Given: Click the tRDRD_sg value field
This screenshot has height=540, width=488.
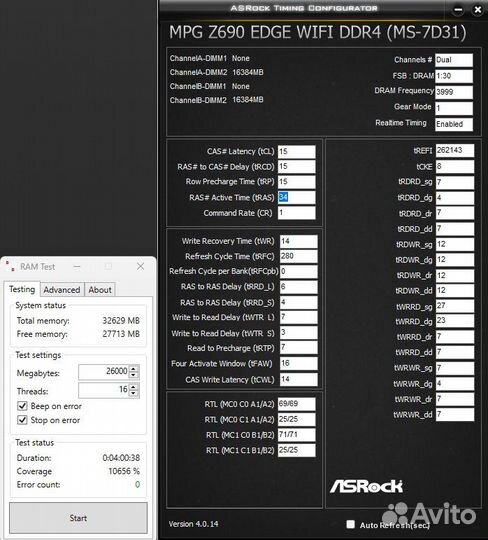Looking at the screenshot, I should tap(455, 182).
